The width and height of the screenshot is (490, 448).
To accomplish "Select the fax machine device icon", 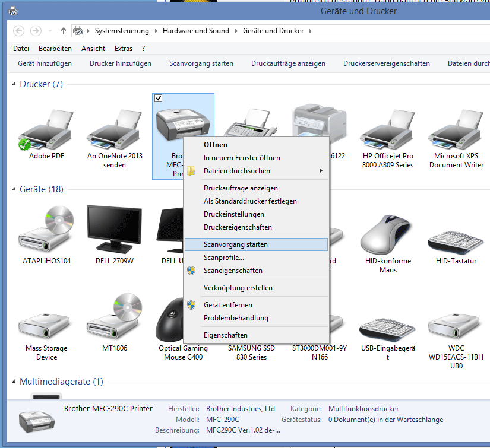I will pos(251,122).
